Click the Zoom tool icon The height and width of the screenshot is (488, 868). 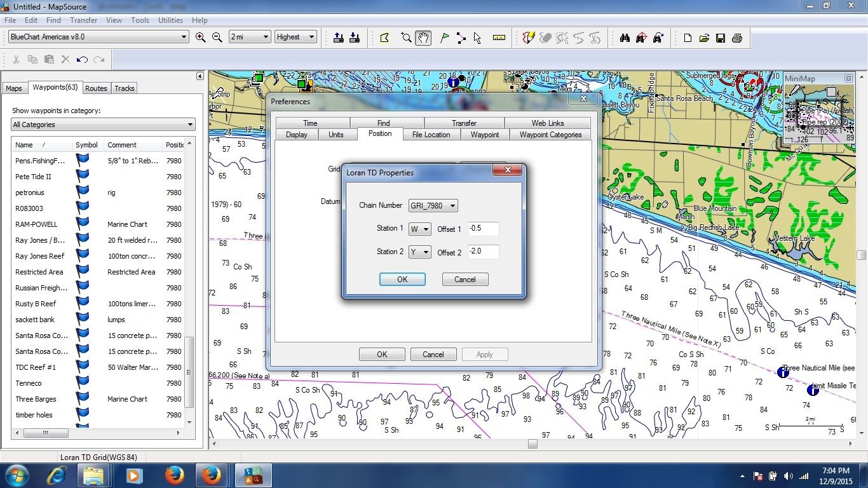[x=406, y=37]
